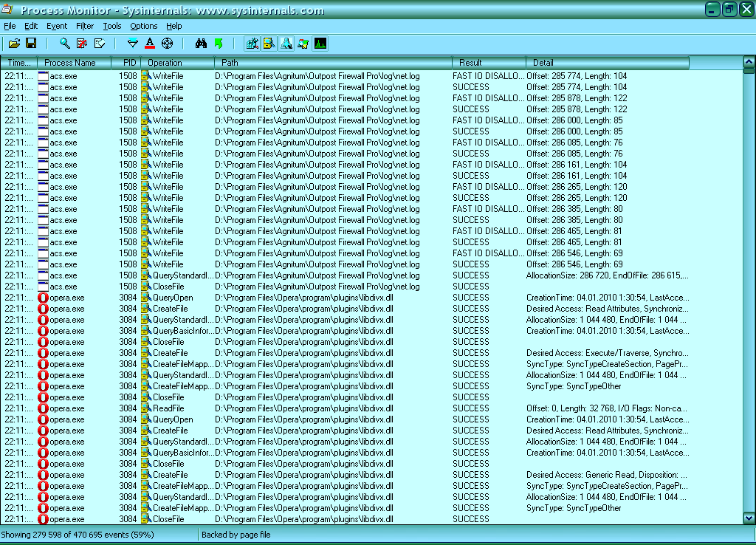756x545 pixels.
Task: Toggle Show File System Activity button
Action: click(x=269, y=44)
